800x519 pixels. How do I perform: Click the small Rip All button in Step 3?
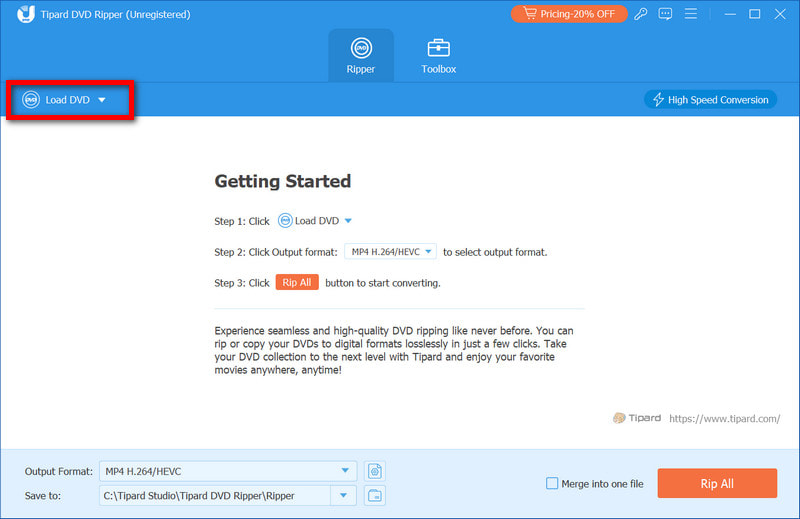pyautogui.click(x=297, y=282)
